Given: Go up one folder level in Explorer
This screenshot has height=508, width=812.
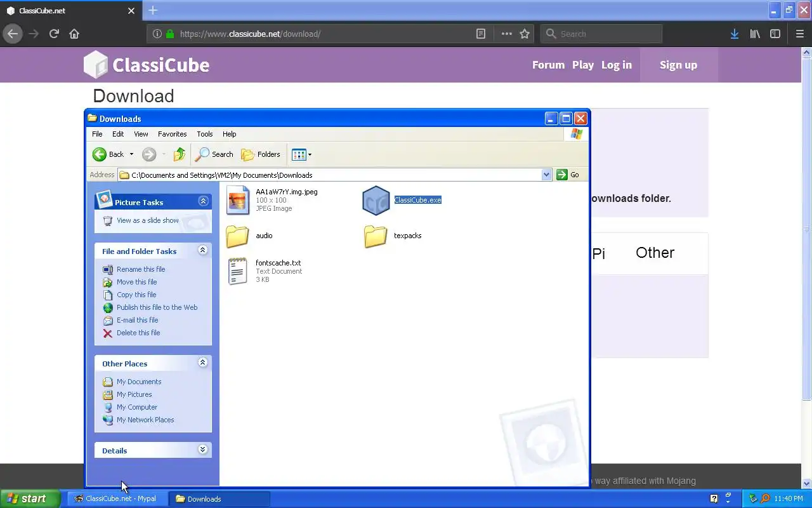Looking at the screenshot, I should pos(180,154).
